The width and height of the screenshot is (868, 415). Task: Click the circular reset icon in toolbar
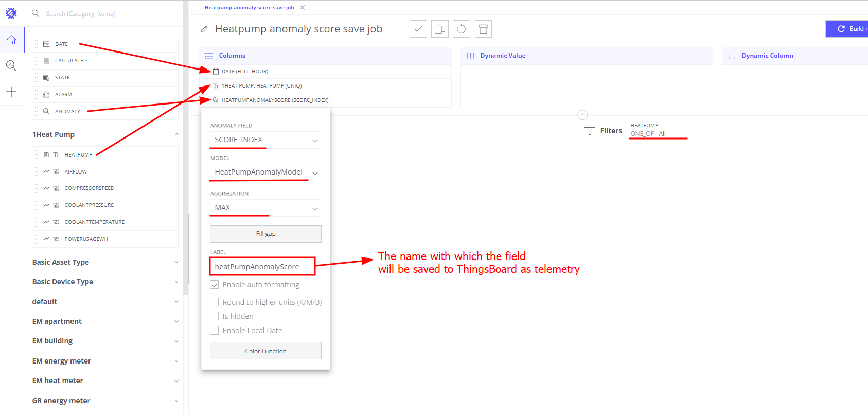(462, 29)
